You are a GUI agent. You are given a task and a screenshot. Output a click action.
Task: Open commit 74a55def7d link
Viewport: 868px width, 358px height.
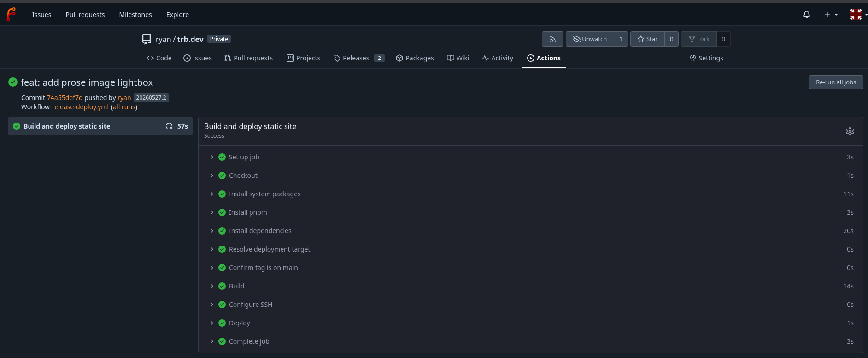65,98
